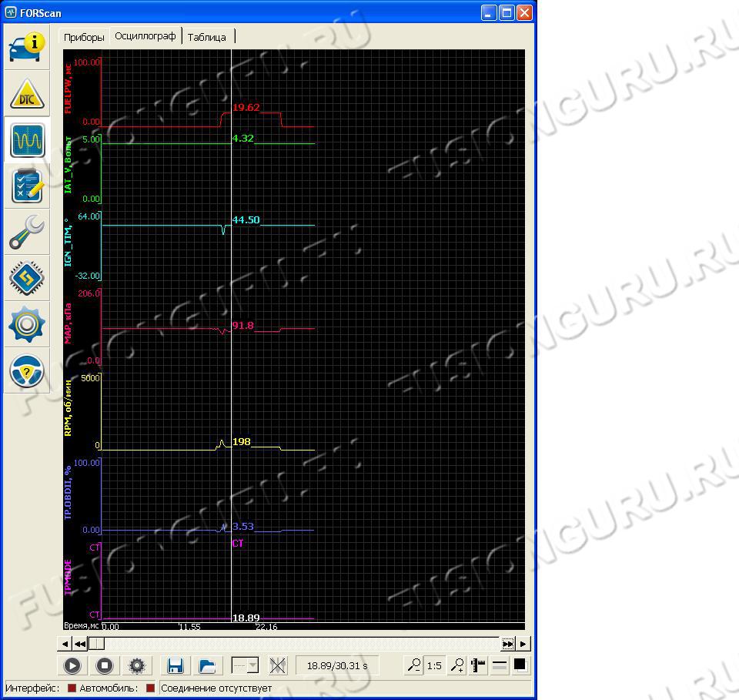Start recording with the play button
Screen dimensions: 739x700
pos(72,665)
